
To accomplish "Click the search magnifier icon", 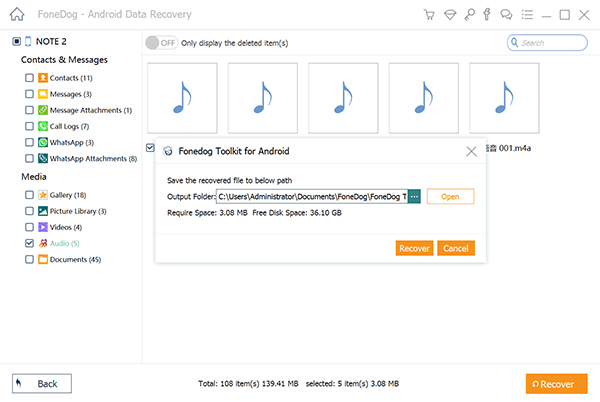I will (515, 42).
